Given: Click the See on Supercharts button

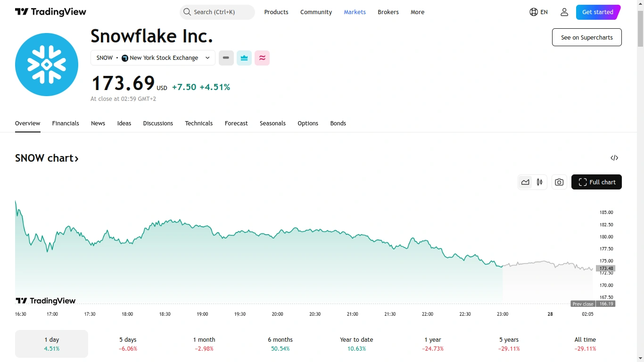Looking at the screenshot, I should [x=586, y=37].
